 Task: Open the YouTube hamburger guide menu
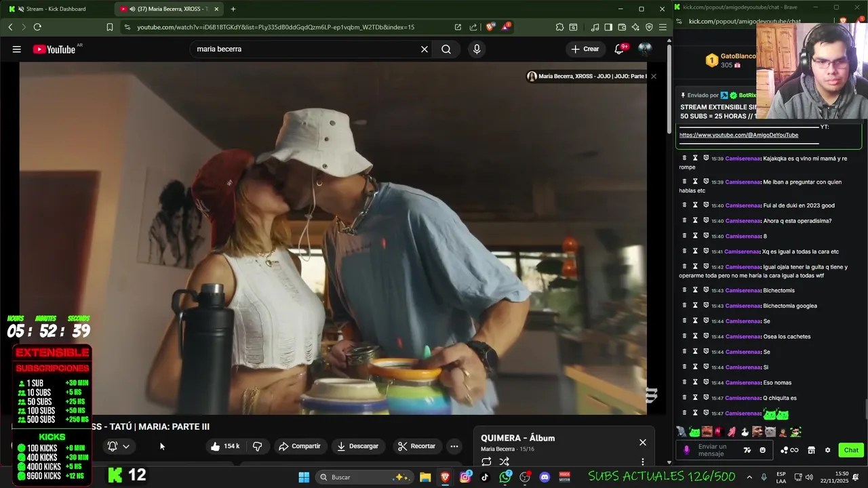tap(17, 49)
